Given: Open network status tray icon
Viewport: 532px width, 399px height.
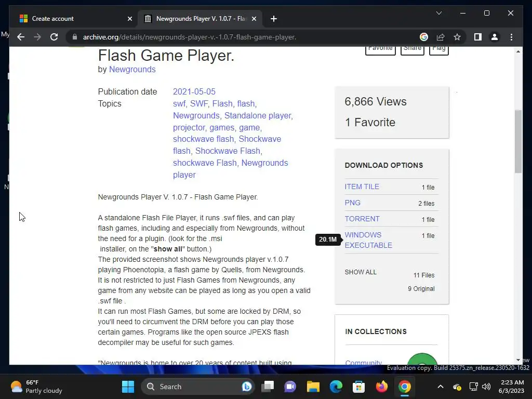Looking at the screenshot, I should point(473,387).
